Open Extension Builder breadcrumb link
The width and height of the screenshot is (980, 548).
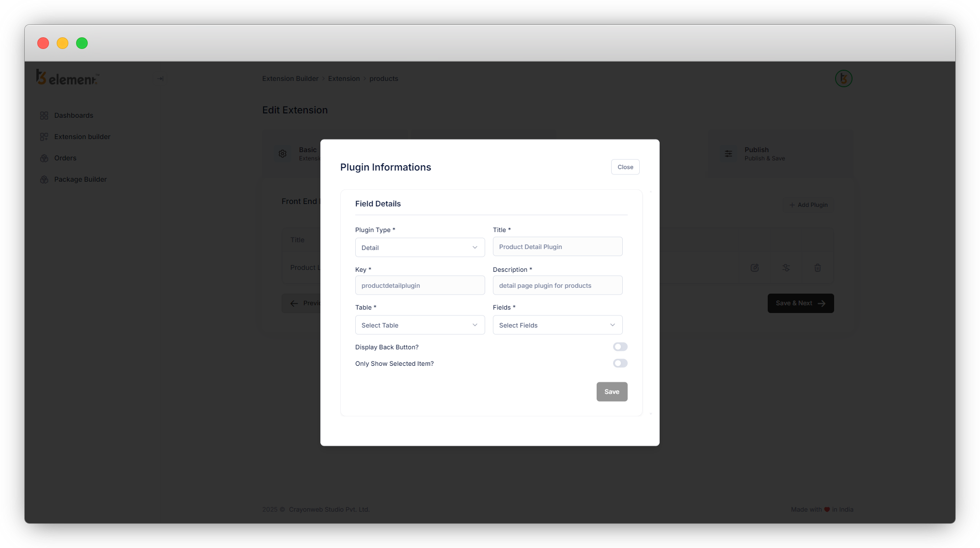(290, 78)
